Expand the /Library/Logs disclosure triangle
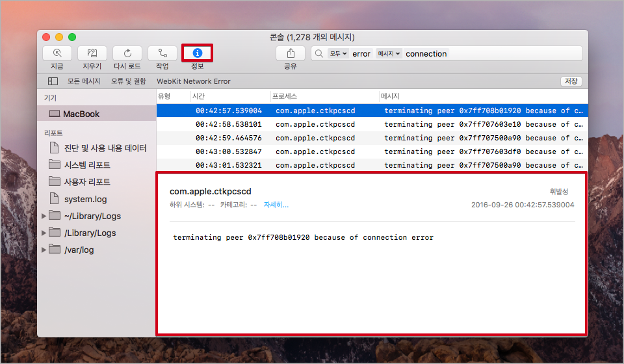The height and width of the screenshot is (364, 624). (44, 233)
